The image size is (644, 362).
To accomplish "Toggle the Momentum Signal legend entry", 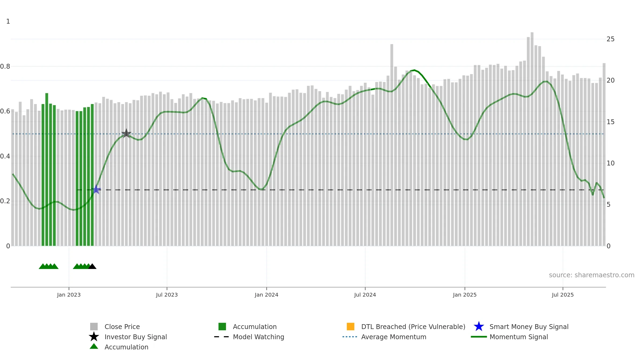I will pyautogui.click(x=509, y=337).
